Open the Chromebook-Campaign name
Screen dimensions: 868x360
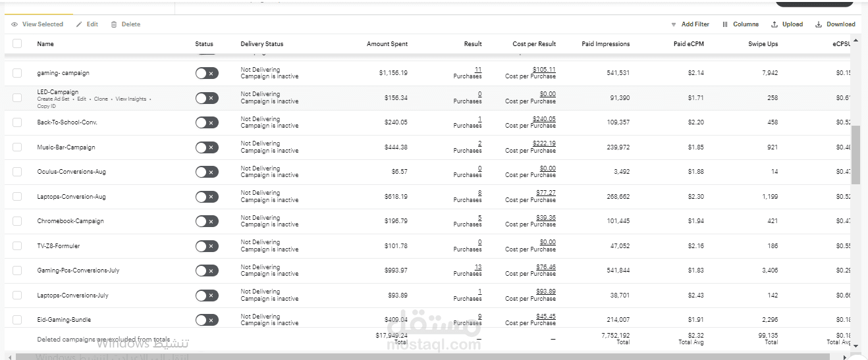[x=70, y=221]
